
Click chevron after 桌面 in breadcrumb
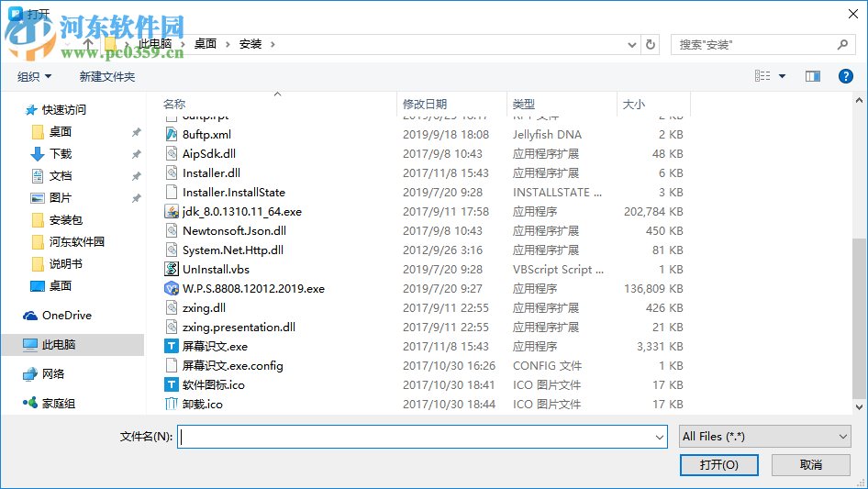pos(228,44)
